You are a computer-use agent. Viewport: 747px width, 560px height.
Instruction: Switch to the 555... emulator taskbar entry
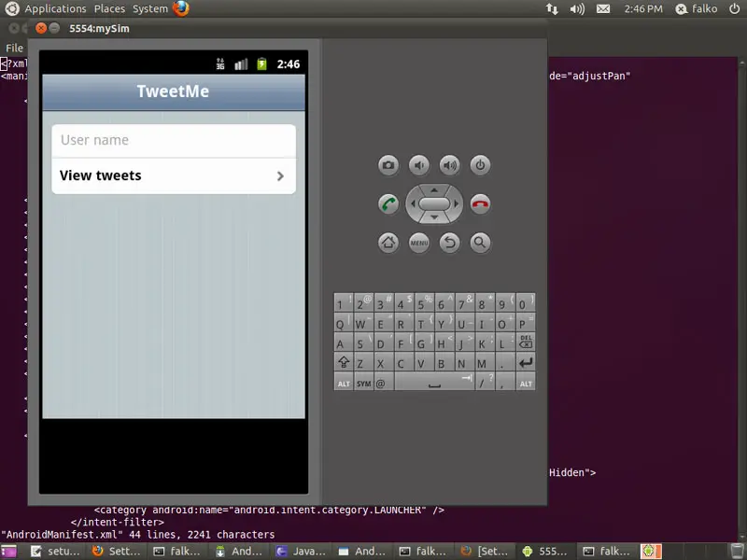547,552
